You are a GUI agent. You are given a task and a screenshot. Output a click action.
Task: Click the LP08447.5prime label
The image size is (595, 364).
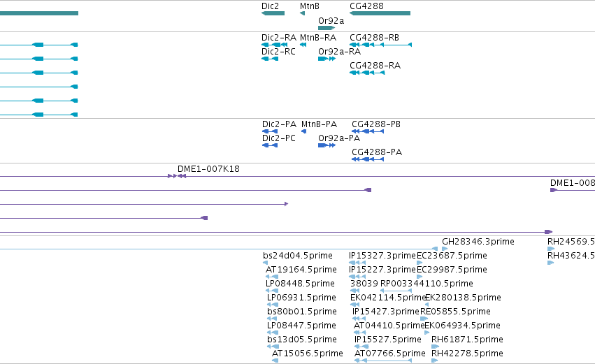tap(301, 326)
